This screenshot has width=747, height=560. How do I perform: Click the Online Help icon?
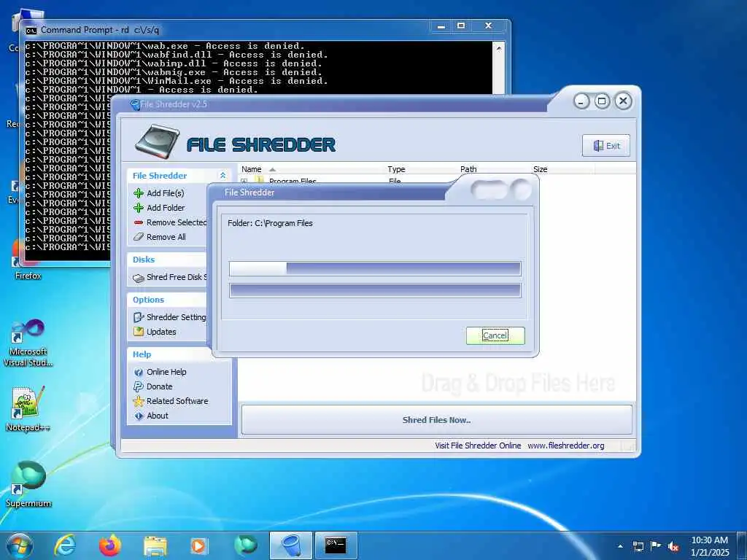[x=139, y=372]
